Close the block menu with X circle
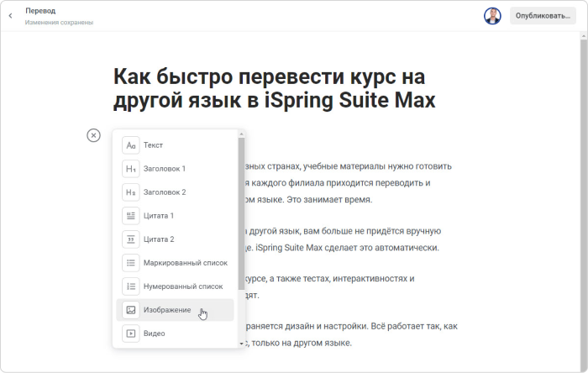588x373 pixels. pos(94,135)
